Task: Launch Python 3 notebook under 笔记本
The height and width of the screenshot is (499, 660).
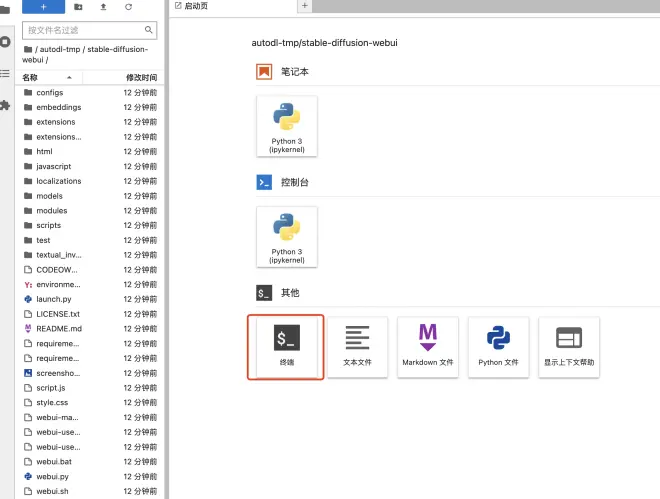Action: [x=287, y=126]
